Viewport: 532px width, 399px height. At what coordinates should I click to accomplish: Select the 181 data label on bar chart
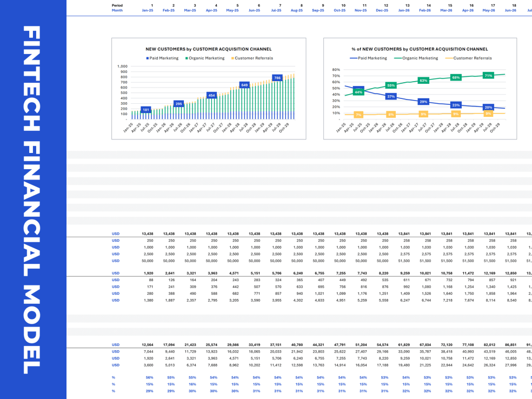click(x=145, y=110)
